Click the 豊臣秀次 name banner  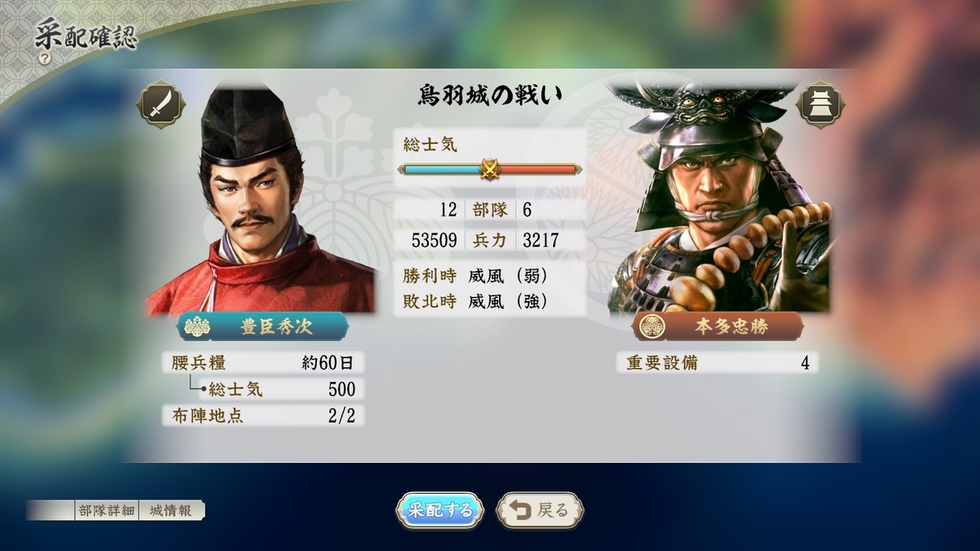click(x=261, y=327)
